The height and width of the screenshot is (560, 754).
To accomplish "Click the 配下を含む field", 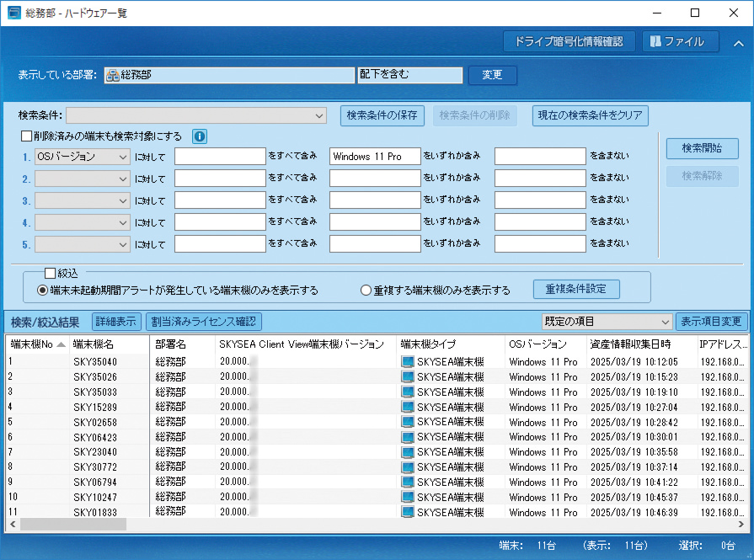I will [x=410, y=75].
